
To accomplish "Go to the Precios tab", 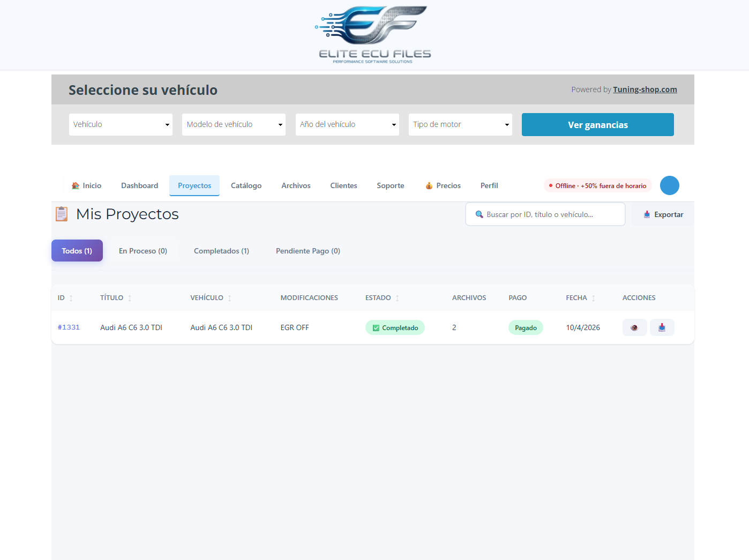I will click(x=443, y=185).
